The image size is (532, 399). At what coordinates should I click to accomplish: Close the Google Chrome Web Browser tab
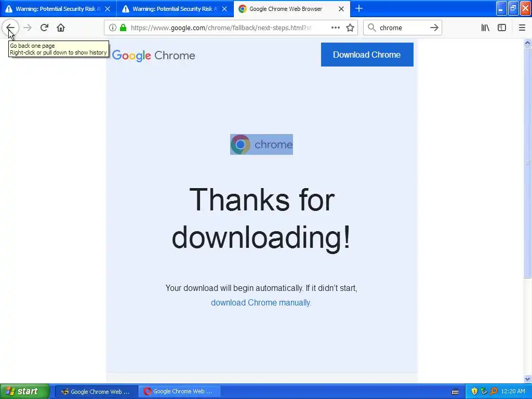[341, 9]
